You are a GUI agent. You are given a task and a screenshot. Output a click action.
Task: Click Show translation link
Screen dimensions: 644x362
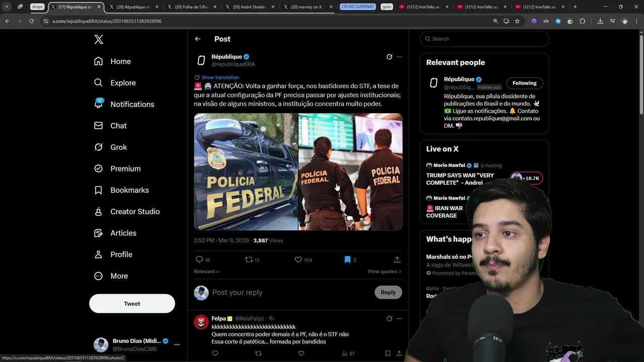[220, 77]
